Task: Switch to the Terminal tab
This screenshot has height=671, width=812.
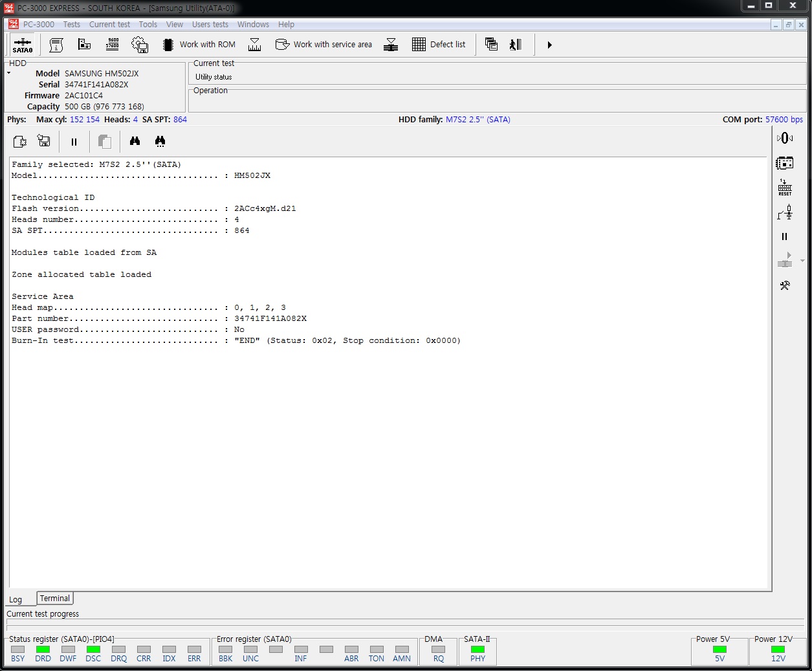Action: tap(55, 599)
